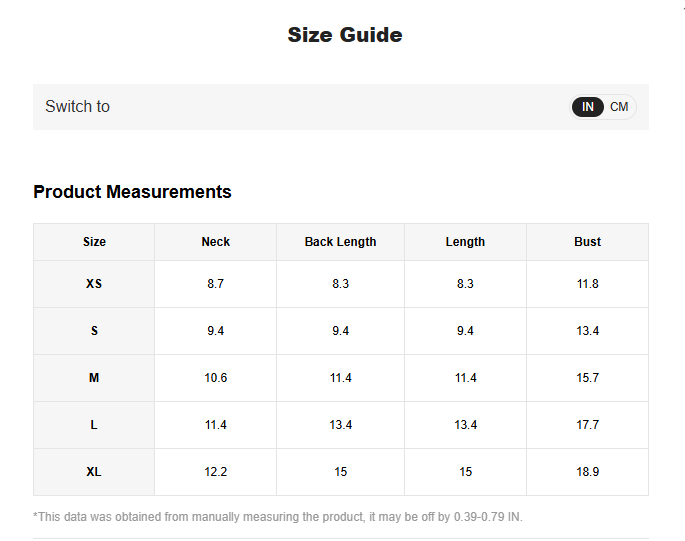Click the XL neck value 12.2
685x541 pixels.
[215, 472]
